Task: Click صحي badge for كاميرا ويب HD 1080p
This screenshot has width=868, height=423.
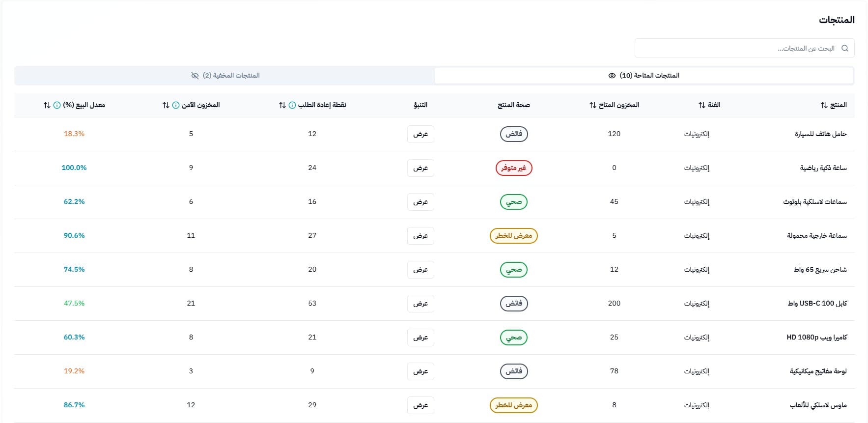Action: pos(514,338)
